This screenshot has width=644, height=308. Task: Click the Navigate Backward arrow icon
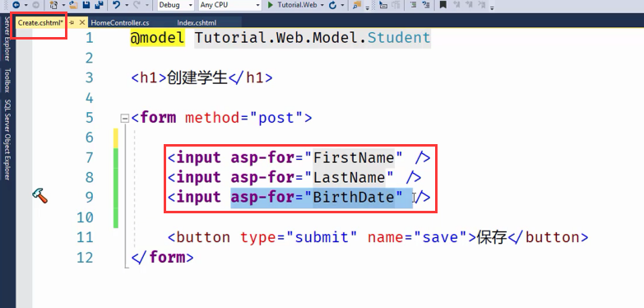(x=16, y=5)
